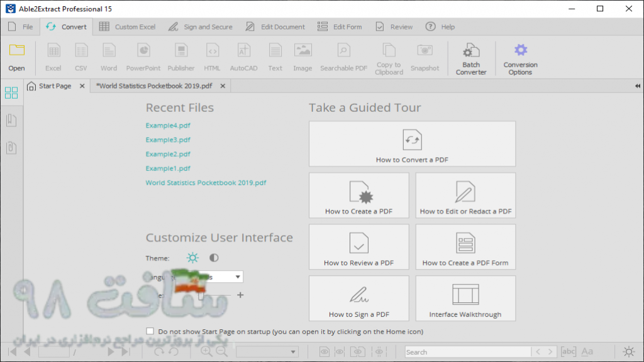Increase UI size with plus button
The image size is (644, 362).
[x=240, y=295]
